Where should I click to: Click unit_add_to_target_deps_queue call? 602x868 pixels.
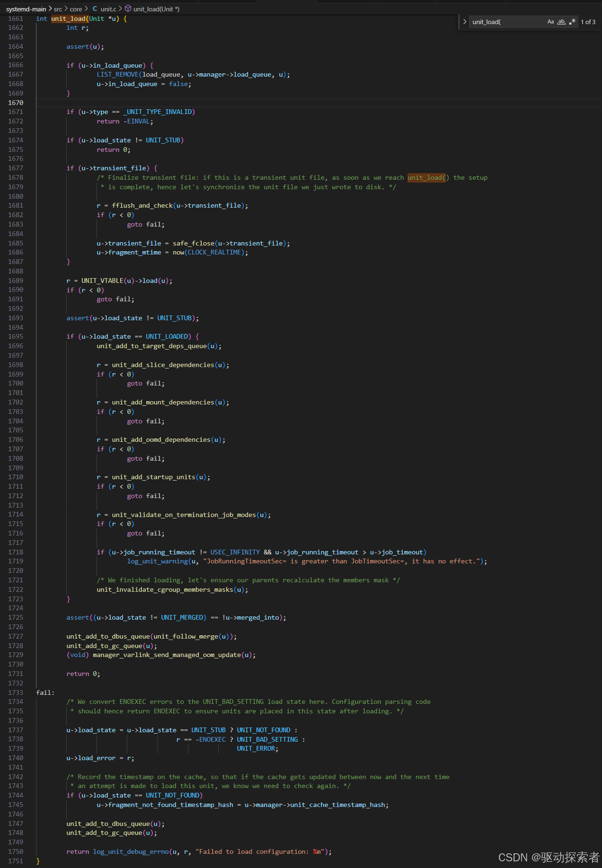pos(151,346)
